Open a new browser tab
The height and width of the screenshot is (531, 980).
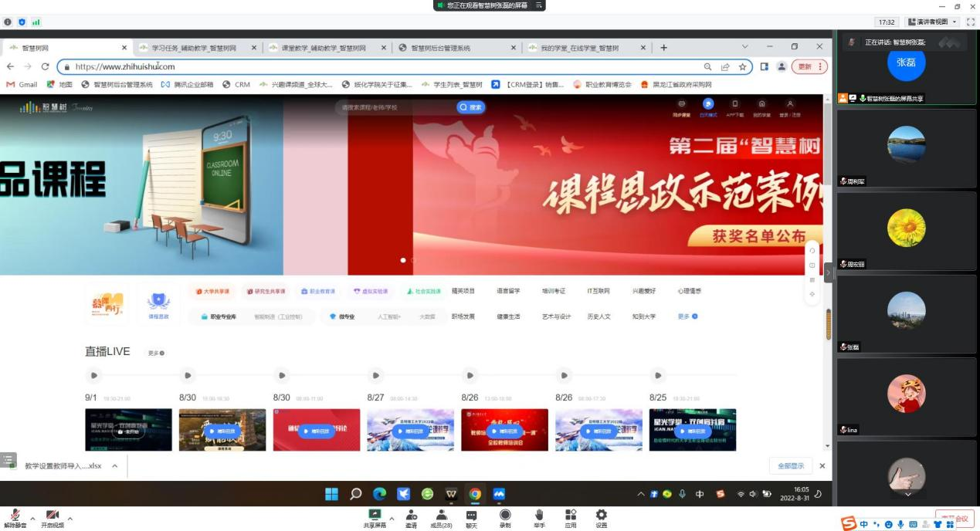tap(663, 48)
